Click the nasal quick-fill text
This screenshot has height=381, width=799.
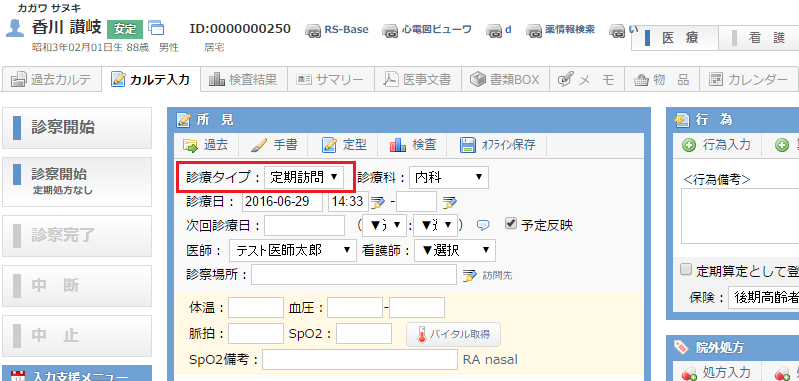click(500, 360)
